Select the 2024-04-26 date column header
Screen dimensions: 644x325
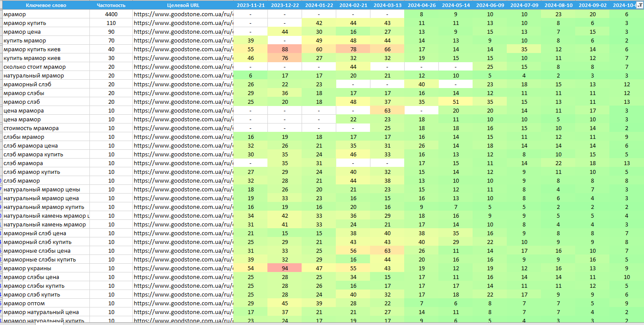point(422,5)
